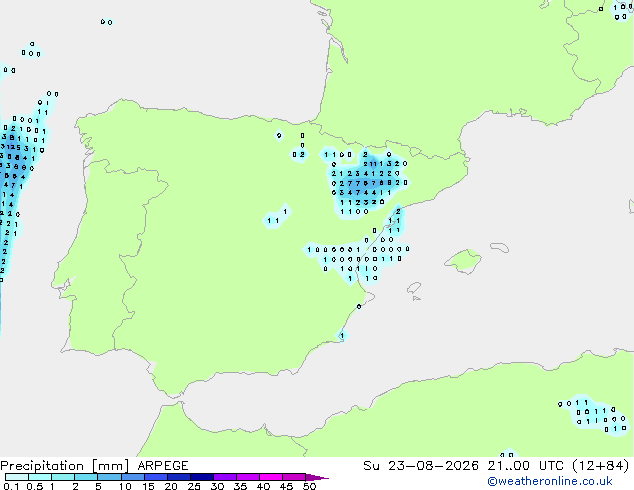Screen dimensions: 634x490
Task: Click the '30' legend scale label
Action: pos(217,486)
